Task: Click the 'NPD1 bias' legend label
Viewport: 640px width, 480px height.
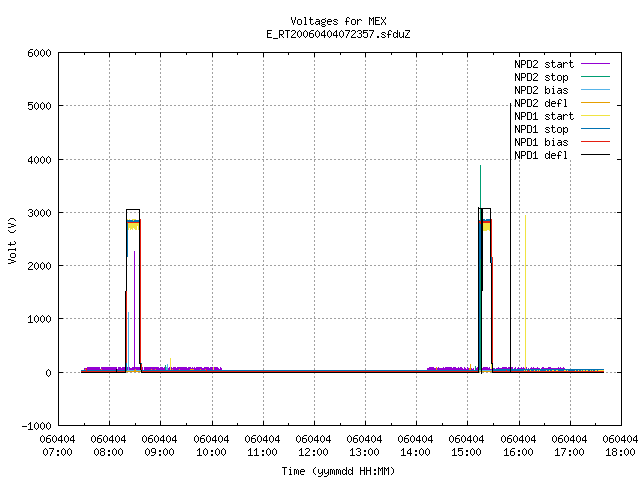Action: [541, 142]
